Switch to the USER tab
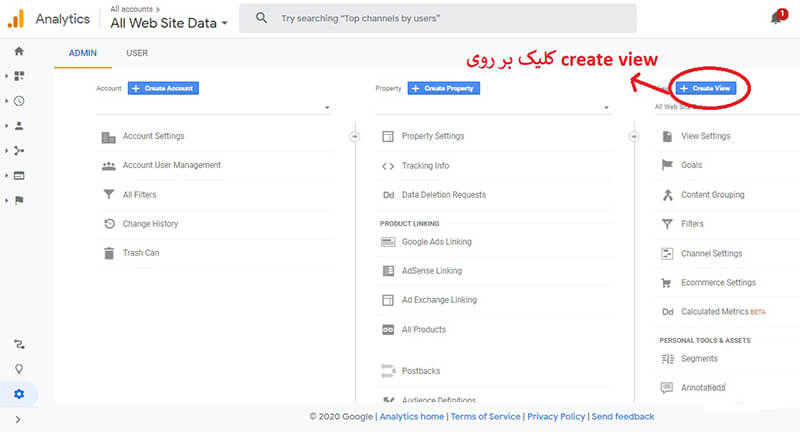The height and width of the screenshot is (432, 800). click(x=137, y=53)
